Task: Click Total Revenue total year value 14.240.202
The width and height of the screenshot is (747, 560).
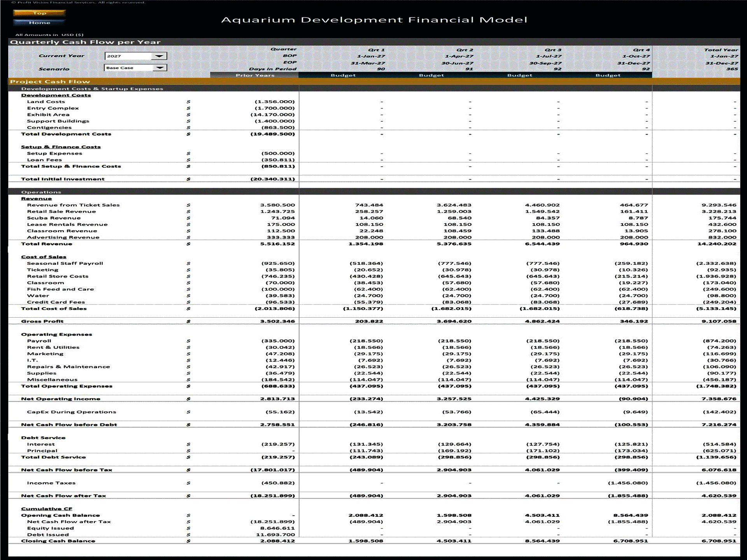Action: 717,244
